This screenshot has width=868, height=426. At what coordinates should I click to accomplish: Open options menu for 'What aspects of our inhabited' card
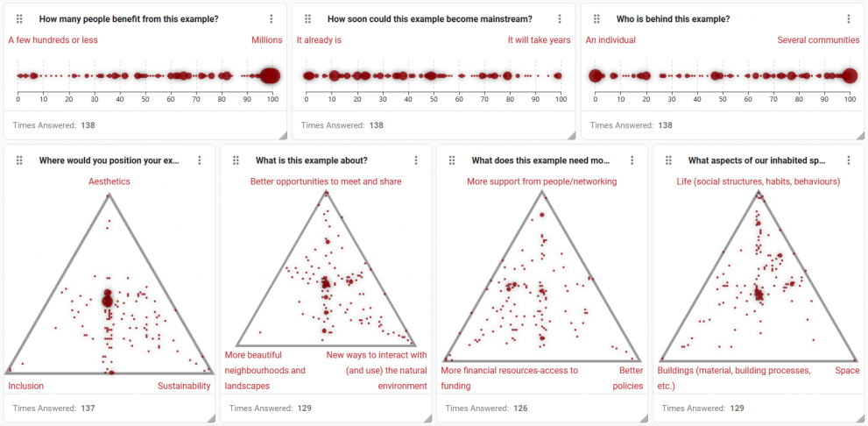(850, 160)
